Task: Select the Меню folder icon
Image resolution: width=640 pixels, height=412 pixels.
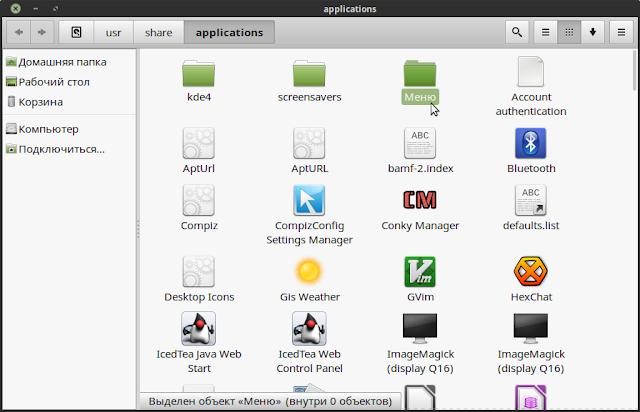Action: (420, 73)
